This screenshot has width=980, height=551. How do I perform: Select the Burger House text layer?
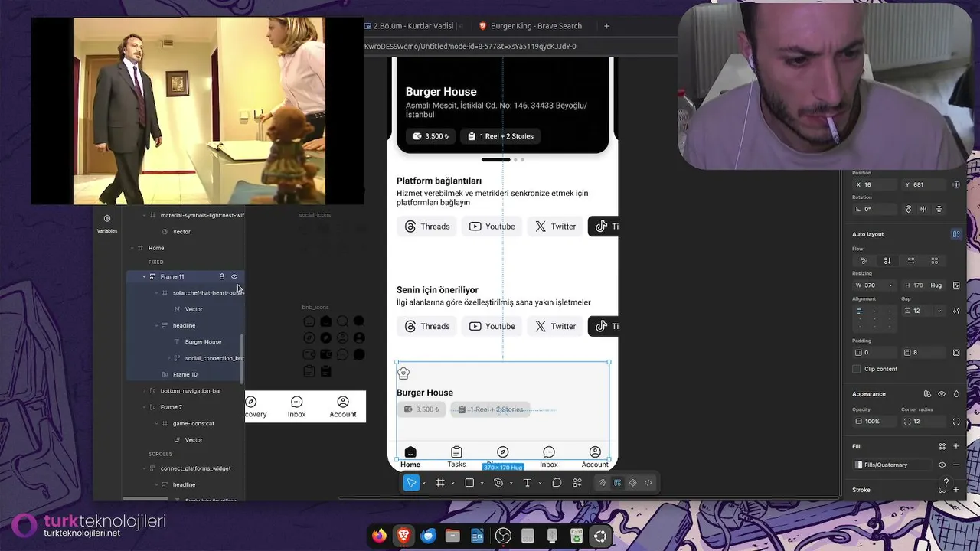tap(203, 342)
